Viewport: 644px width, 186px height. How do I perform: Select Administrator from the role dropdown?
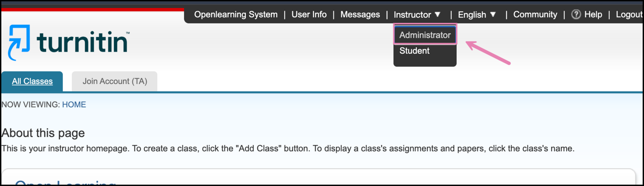pyautogui.click(x=425, y=35)
